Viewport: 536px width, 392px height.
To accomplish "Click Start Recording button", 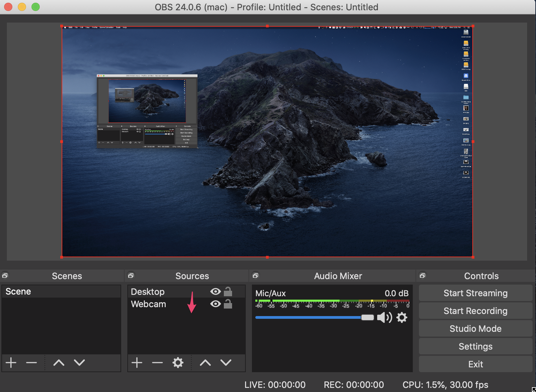I will [x=475, y=311].
